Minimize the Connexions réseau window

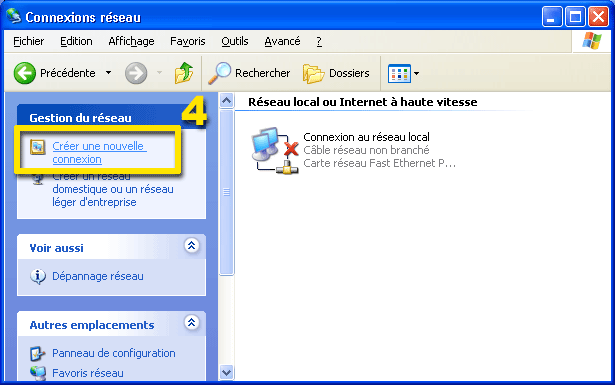tap(552, 16)
